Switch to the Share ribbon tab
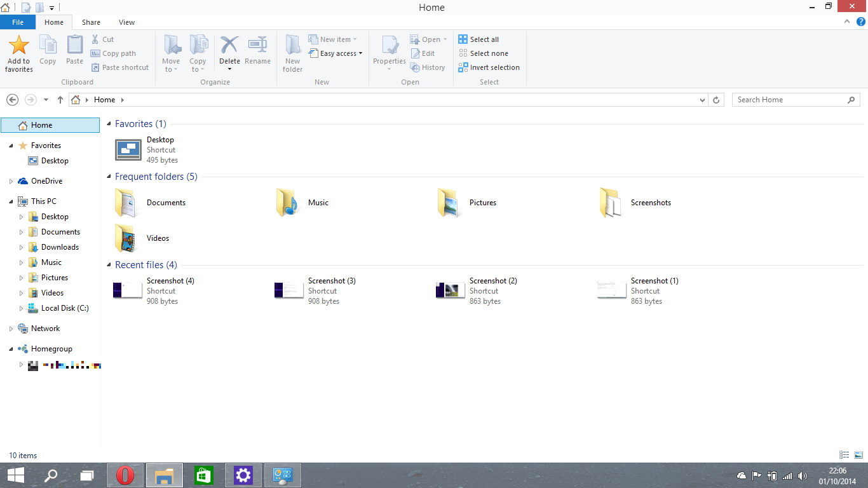Viewport: 868px width, 488px height. 91,22
